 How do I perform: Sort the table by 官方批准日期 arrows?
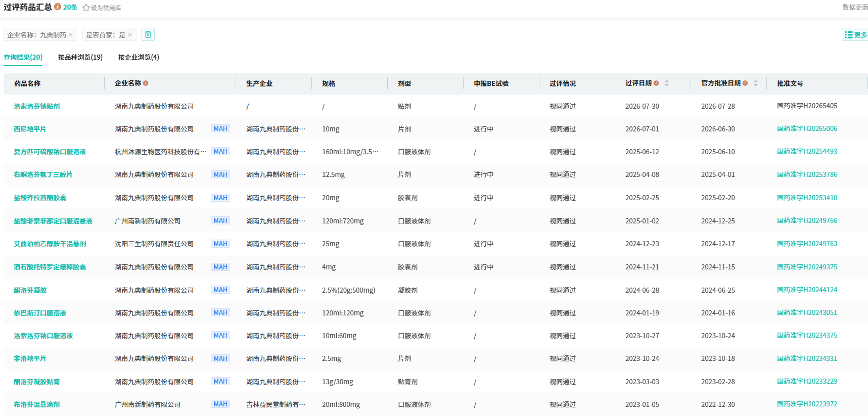756,83
